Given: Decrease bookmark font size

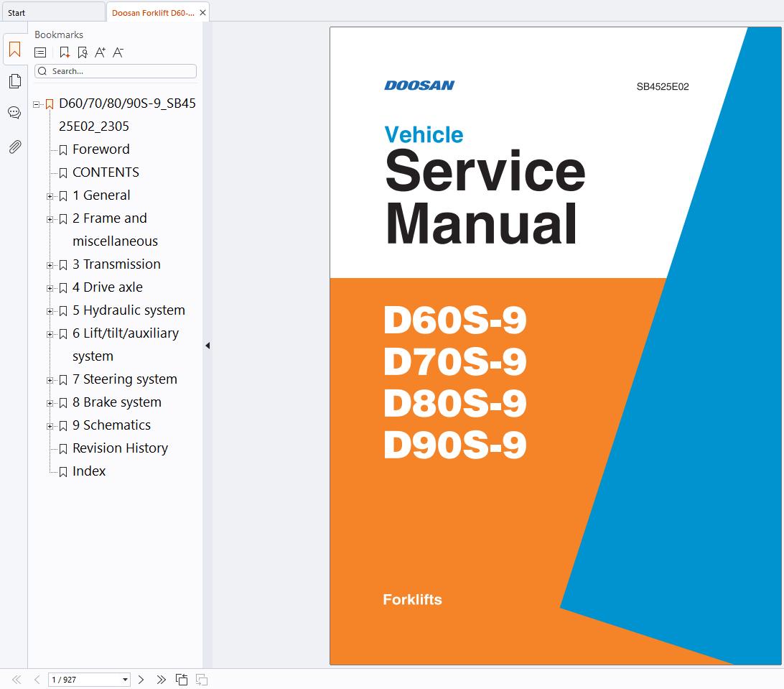Looking at the screenshot, I should (118, 52).
